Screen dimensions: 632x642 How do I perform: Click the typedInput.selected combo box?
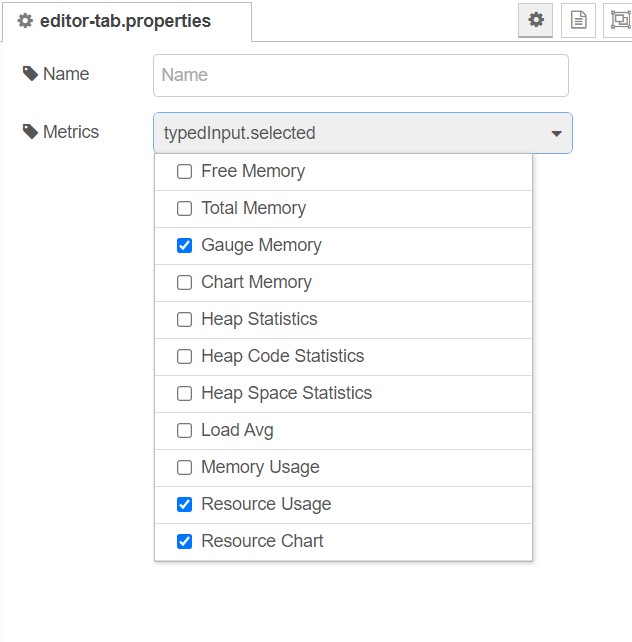coord(363,133)
